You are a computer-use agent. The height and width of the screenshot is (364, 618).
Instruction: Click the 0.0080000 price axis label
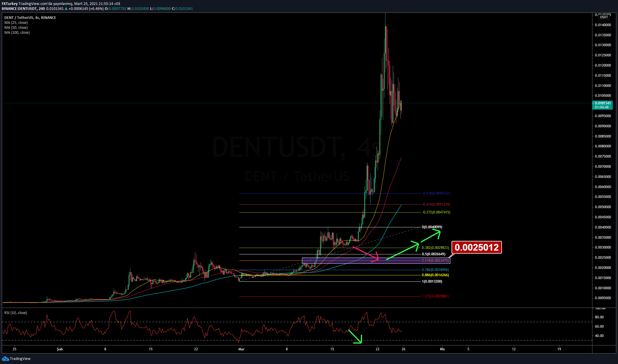tap(603, 146)
